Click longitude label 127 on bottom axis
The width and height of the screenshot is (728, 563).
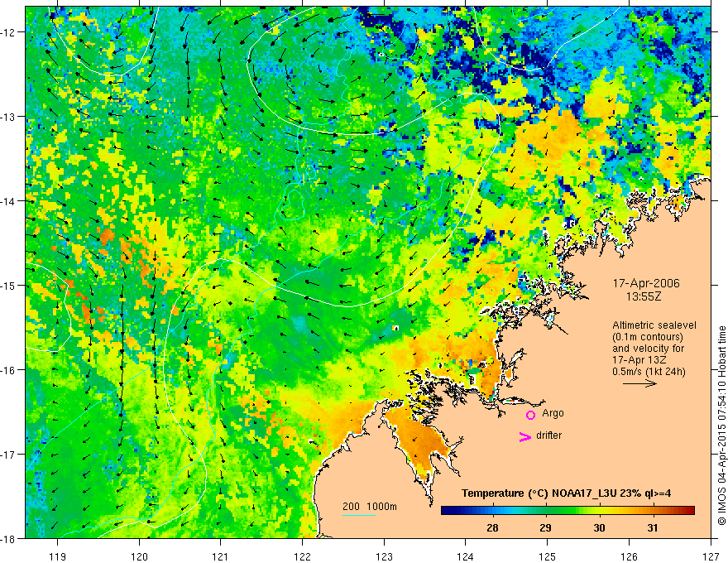click(711, 557)
